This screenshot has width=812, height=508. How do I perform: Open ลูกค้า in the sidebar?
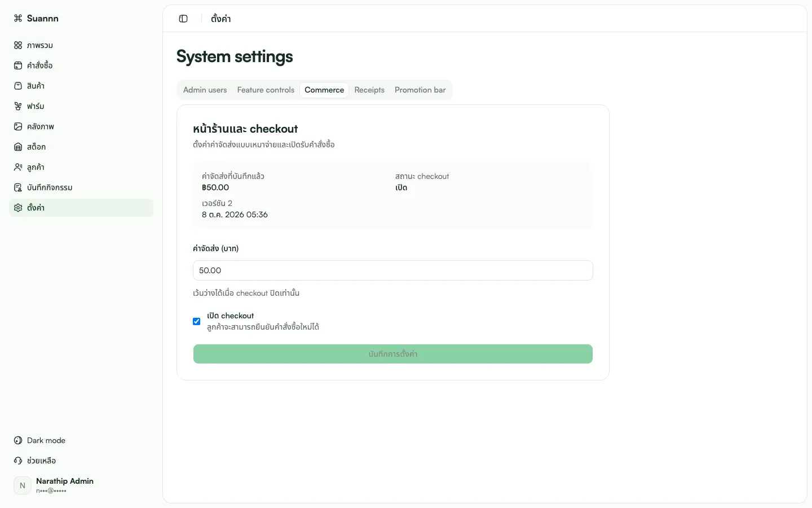[x=81, y=167]
